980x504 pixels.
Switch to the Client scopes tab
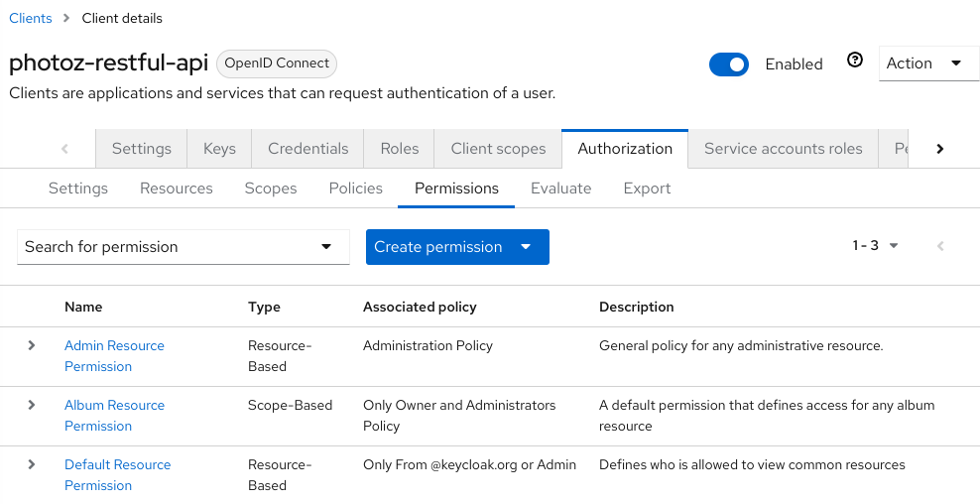point(498,149)
